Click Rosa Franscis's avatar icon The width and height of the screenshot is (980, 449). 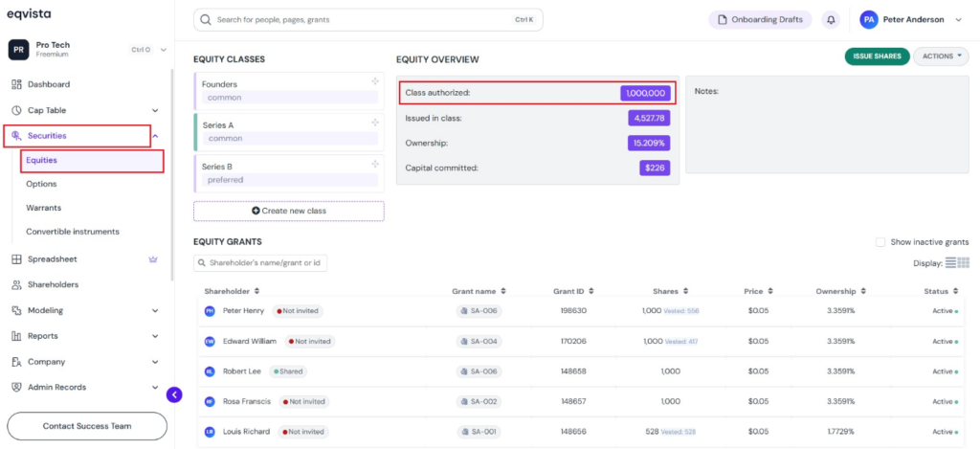point(210,401)
